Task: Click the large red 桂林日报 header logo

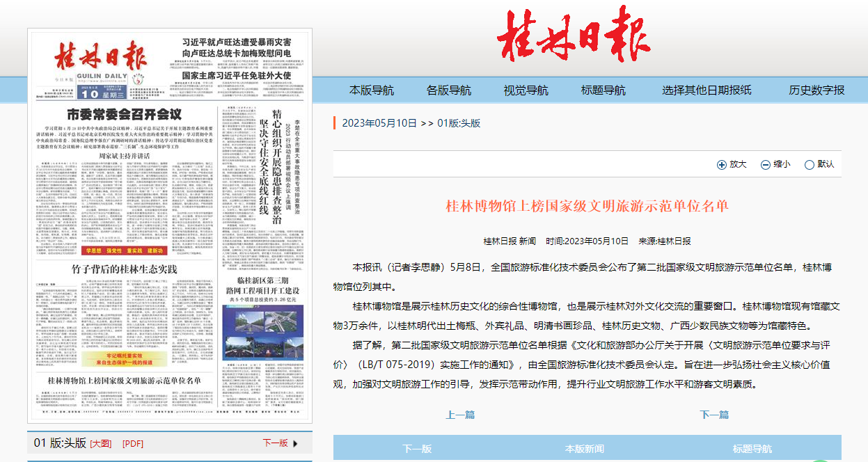Action: click(573, 35)
